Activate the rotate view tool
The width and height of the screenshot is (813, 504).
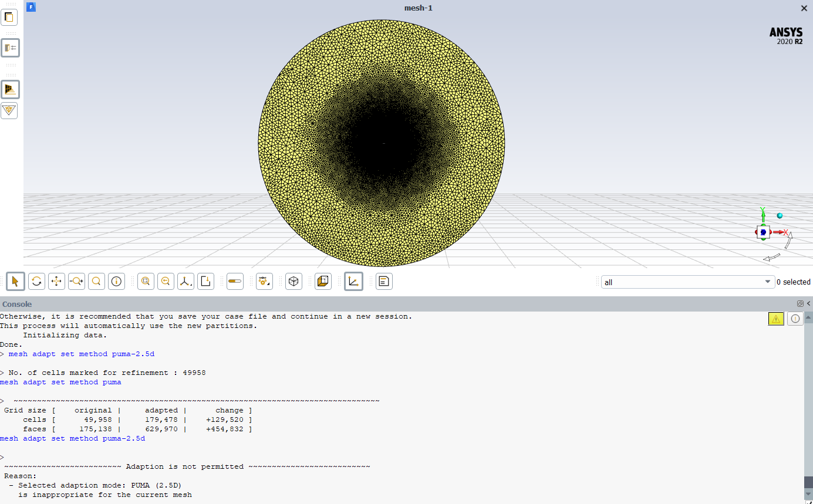36,282
